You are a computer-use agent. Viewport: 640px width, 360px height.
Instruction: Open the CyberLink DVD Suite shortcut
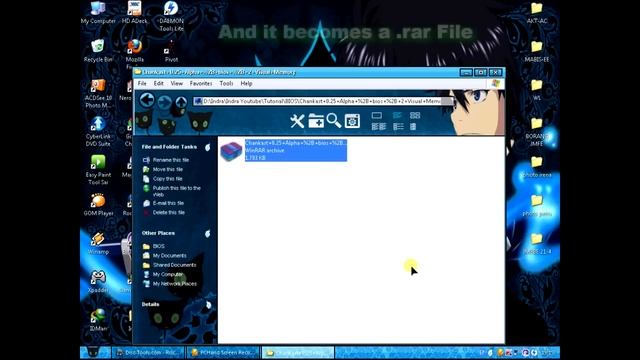(x=98, y=131)
